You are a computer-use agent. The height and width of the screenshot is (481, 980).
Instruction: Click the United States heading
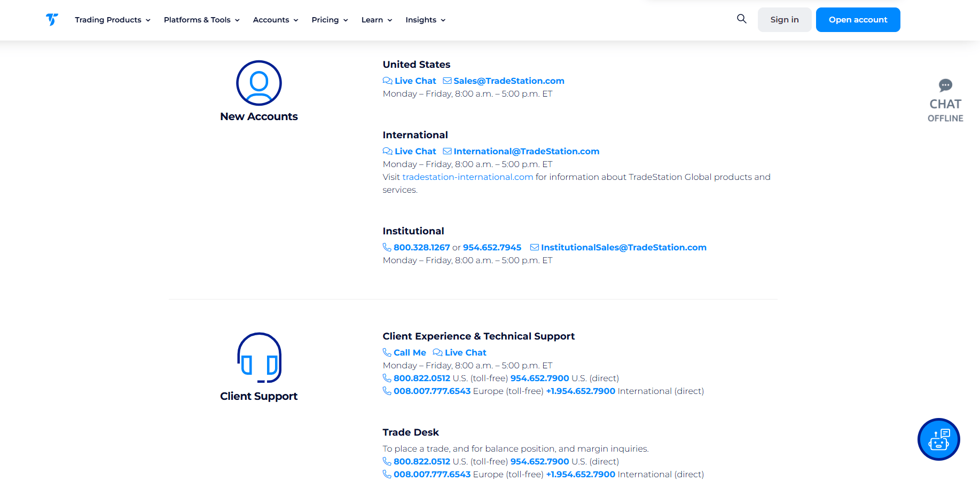tap(417, 64)
